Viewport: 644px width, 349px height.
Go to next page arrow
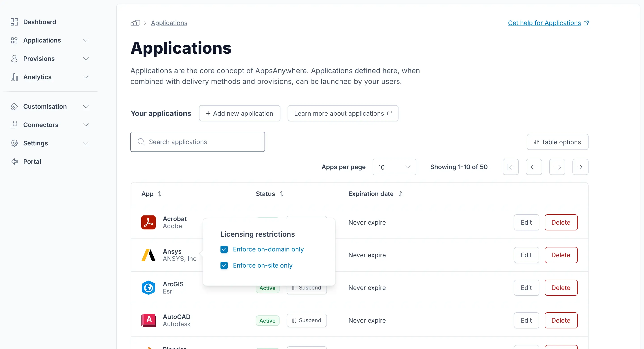coord(557,167)
